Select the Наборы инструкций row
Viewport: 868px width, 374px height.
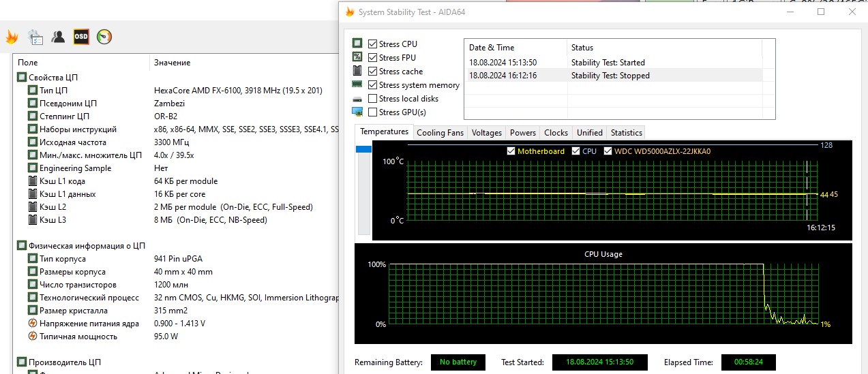pyautogui.click(x=176, y=129)
